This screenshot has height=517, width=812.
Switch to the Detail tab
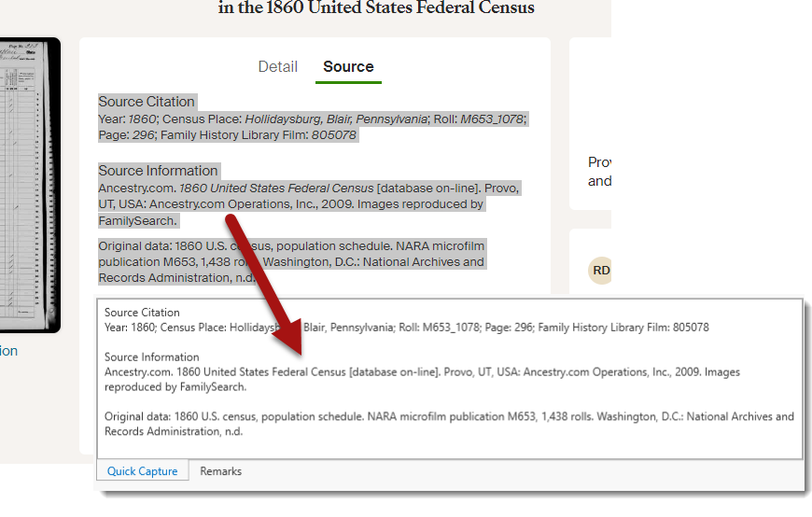coord(277,67)
